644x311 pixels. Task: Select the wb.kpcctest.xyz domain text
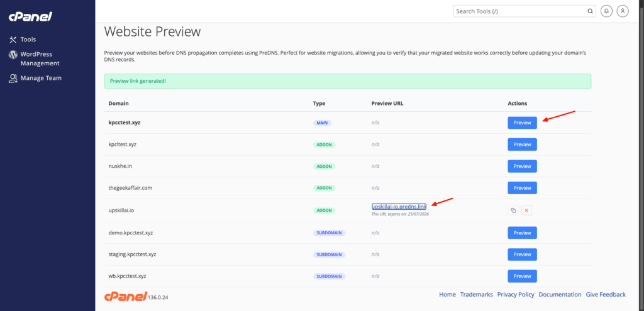coord(127,276)
